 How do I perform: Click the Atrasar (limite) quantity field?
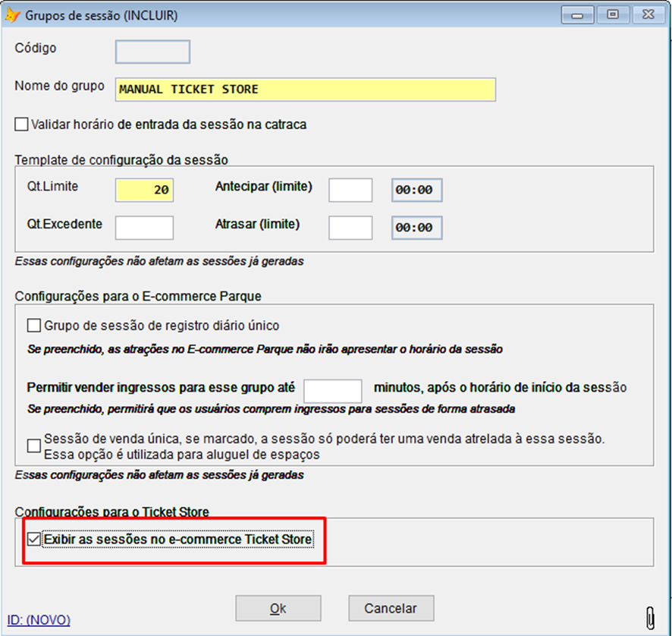pyautogui.click(x=350, y=228)
